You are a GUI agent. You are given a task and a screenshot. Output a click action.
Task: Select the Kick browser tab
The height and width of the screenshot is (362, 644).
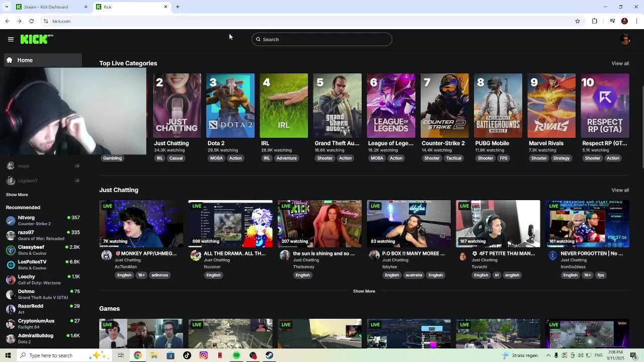[x=132, y=7]
